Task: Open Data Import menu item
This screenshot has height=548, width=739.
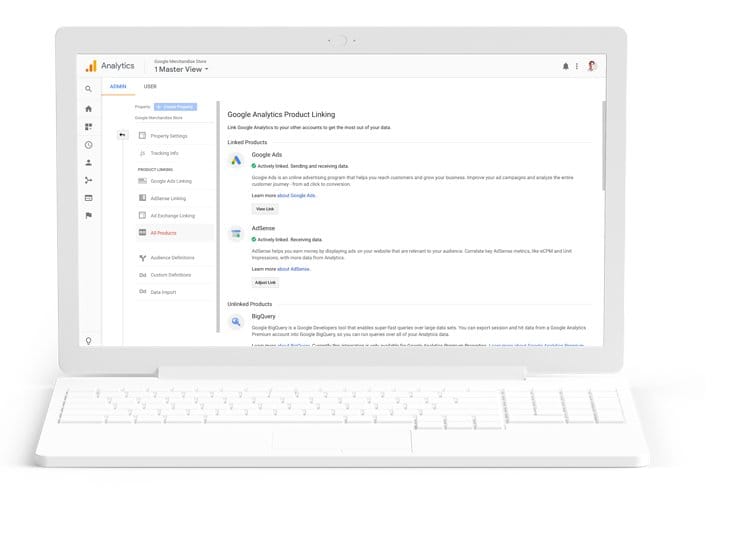Action: [x=175, y=292]
